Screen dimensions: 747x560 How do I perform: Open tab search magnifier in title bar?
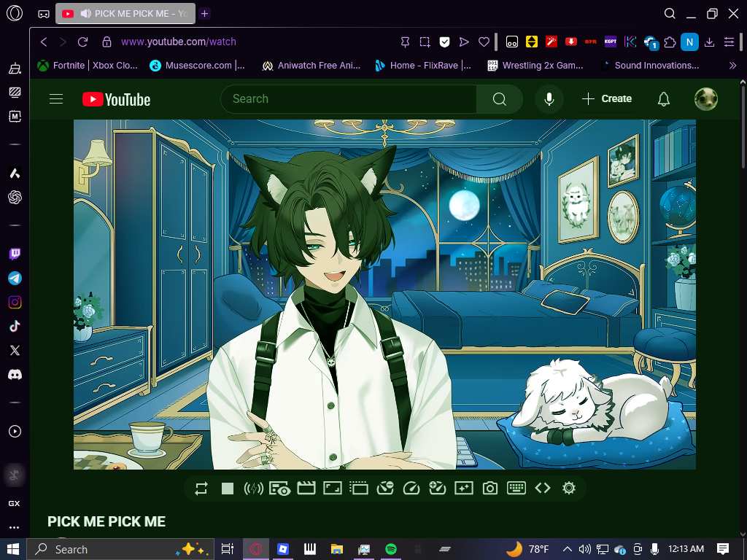670,13
